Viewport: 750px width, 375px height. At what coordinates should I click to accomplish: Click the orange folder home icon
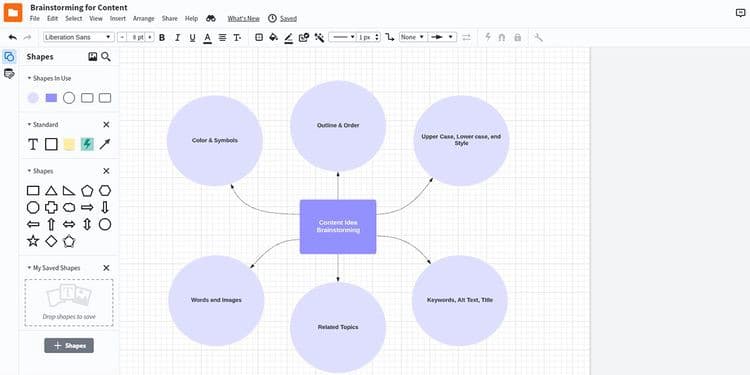(13, 12)
